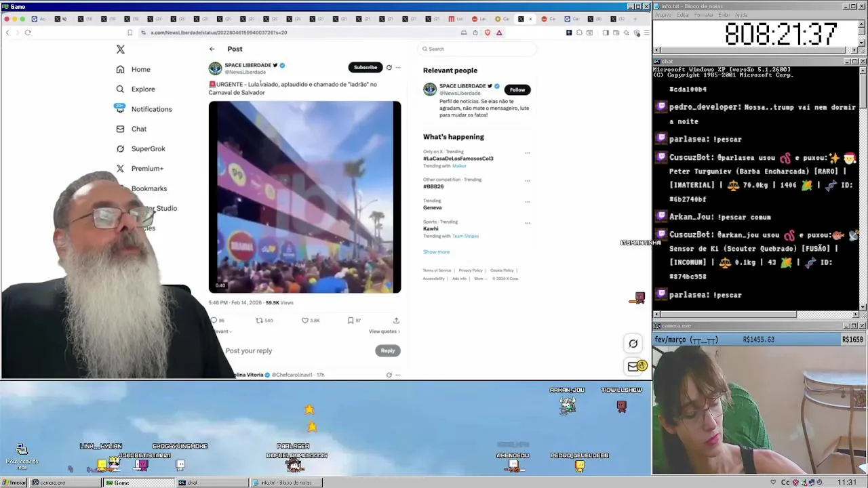
Task: Open Cookie Policy footer link
Action: pyautogui.click(x=502, y=270)
